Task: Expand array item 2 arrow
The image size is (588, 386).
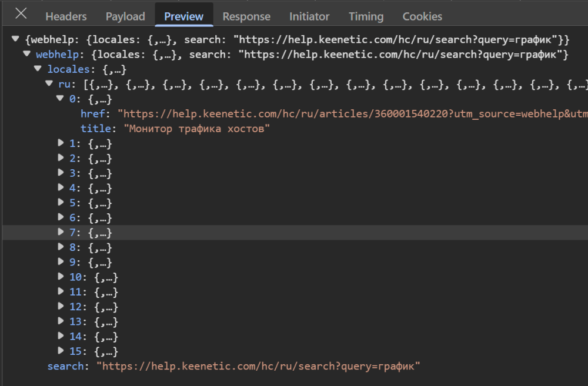Action: pos(61,157)
